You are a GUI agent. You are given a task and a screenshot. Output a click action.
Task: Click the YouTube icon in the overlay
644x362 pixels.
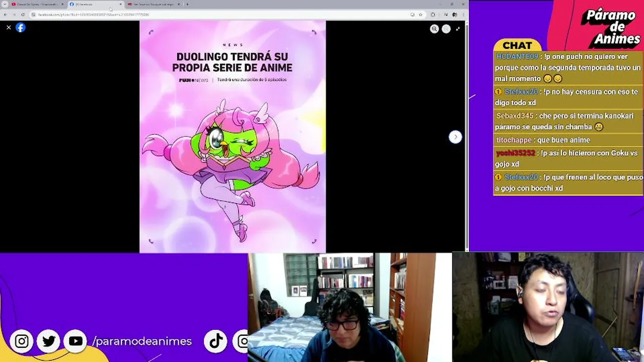[x=75, y=341]
